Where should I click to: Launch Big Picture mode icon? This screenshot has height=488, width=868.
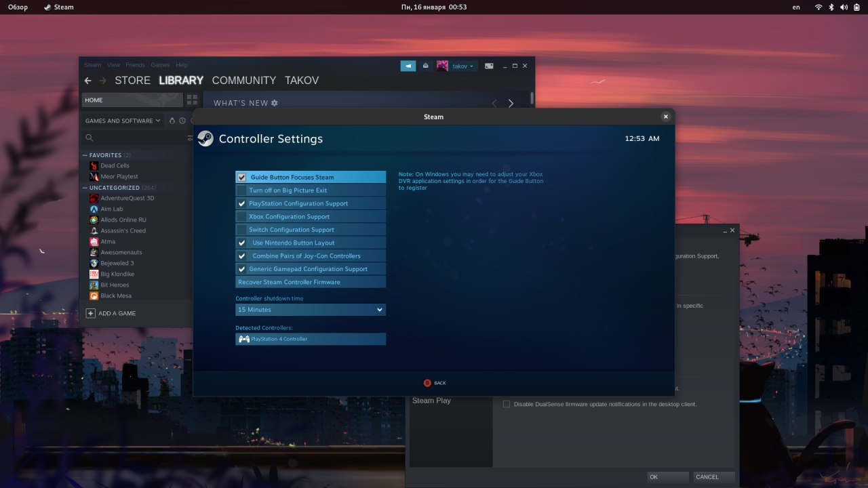pos(489,66)
